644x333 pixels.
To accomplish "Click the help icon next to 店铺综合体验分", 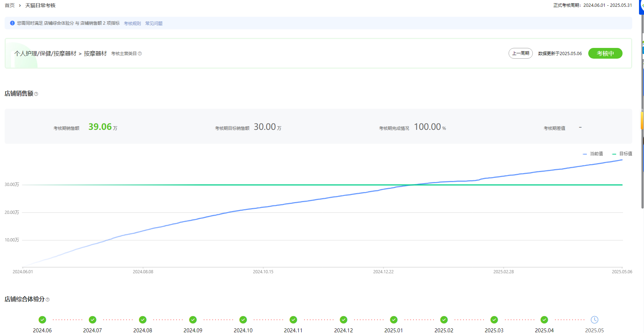I will (x=48, y=300).
